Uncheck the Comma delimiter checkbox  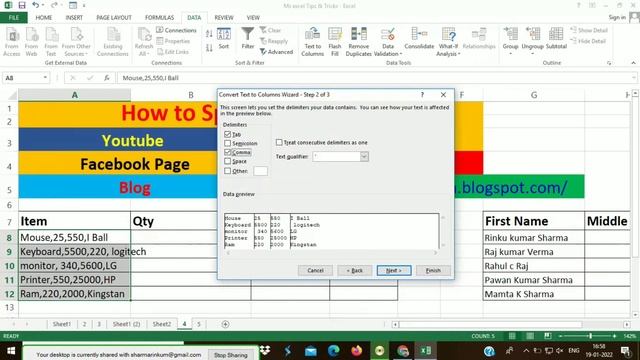(227, 152)
